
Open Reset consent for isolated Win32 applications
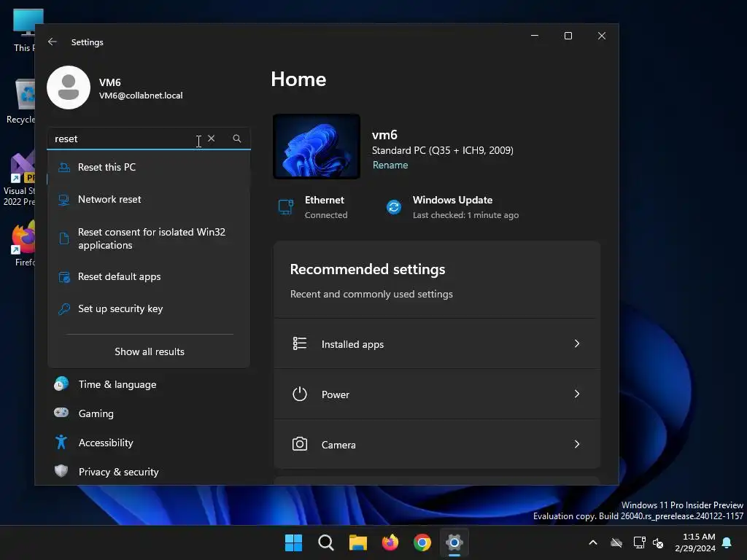tap(149, 238)
